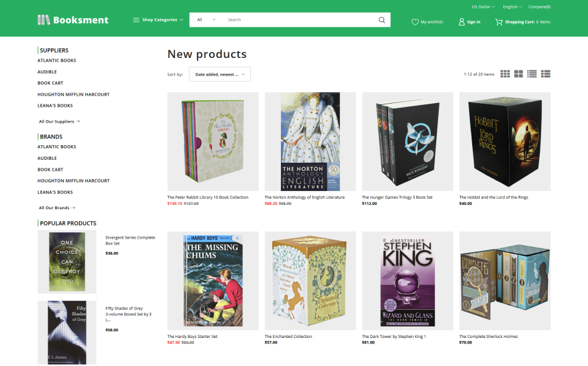Click the Booksment logo
588x366 pixels.
tap(73, 20)
